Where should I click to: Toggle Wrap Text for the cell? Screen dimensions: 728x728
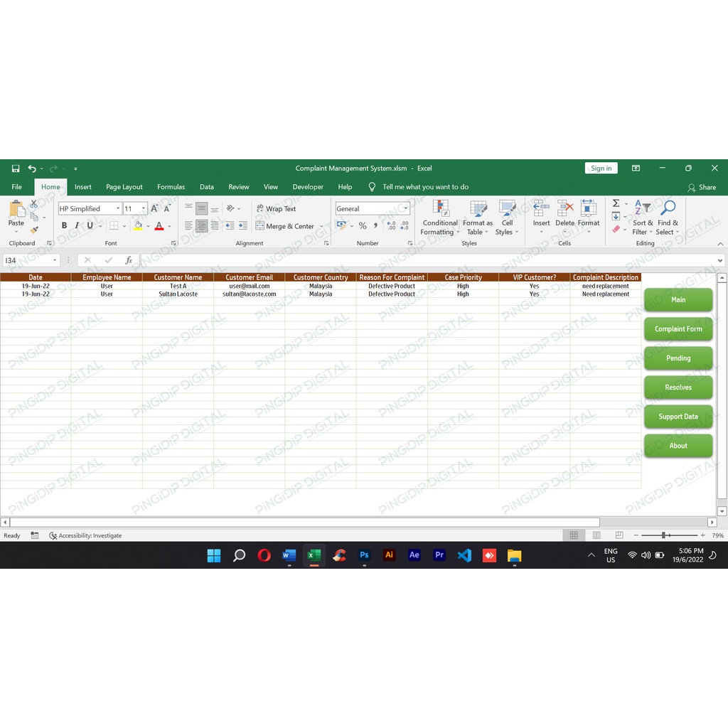click(276, 209)
